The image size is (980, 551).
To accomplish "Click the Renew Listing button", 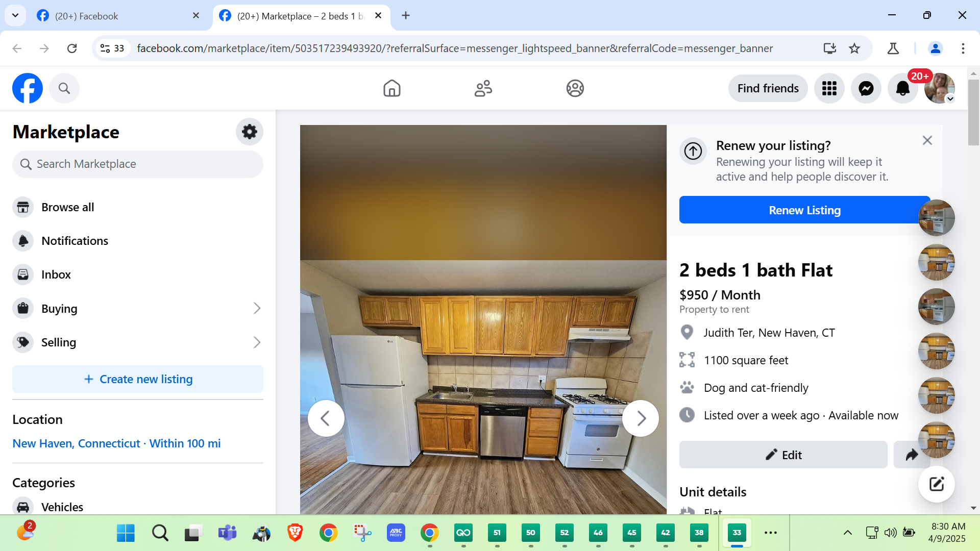I will coord(804,210).
